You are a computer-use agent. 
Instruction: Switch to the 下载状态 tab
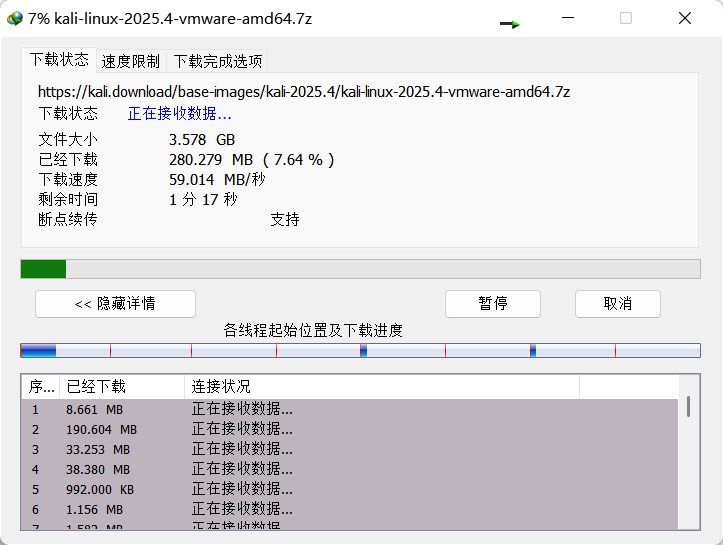(59, 60)
